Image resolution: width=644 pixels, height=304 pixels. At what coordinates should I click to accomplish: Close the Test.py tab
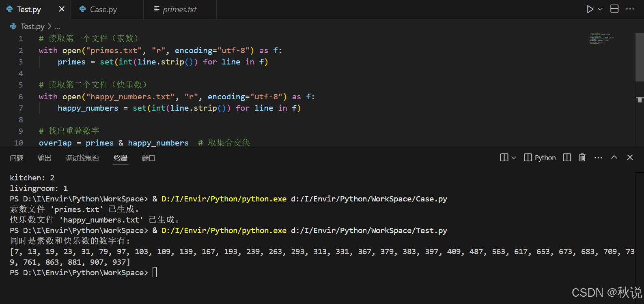(x=62, y=9)
